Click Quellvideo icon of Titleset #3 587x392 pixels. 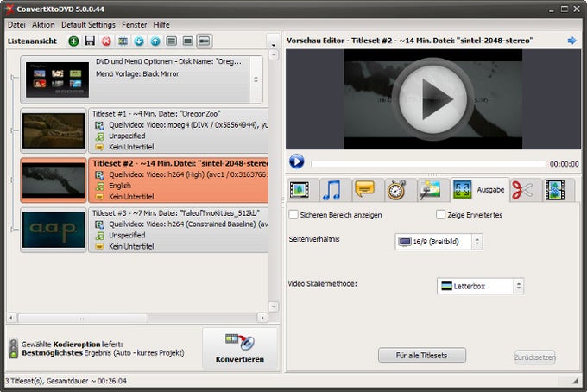99,224
